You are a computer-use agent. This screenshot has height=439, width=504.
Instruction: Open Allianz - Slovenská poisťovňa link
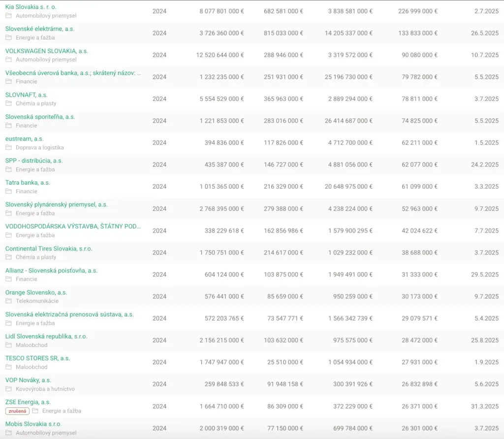[x=51, y=270]
